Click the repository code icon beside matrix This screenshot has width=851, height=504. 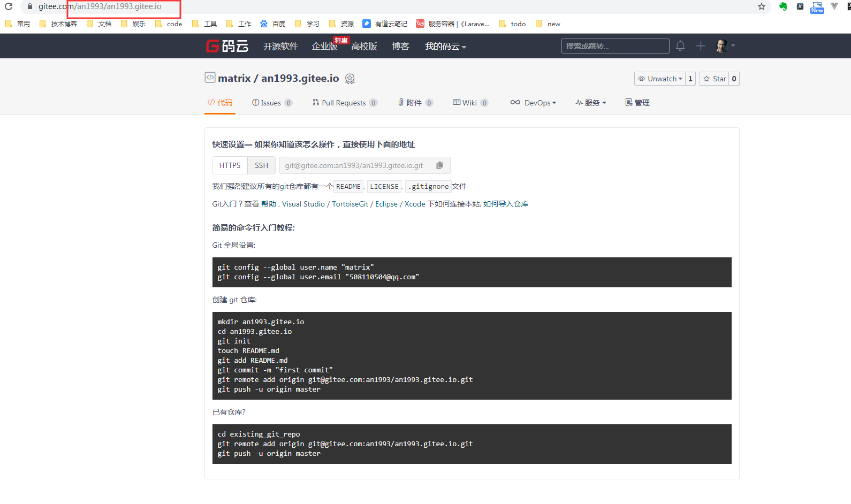pos(210,78)
